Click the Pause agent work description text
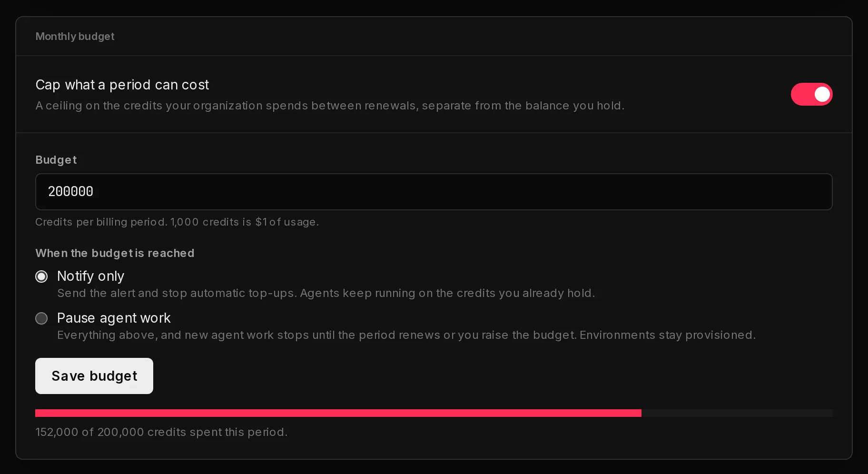This screenshot has height=474, width=868. coord(406,335)
